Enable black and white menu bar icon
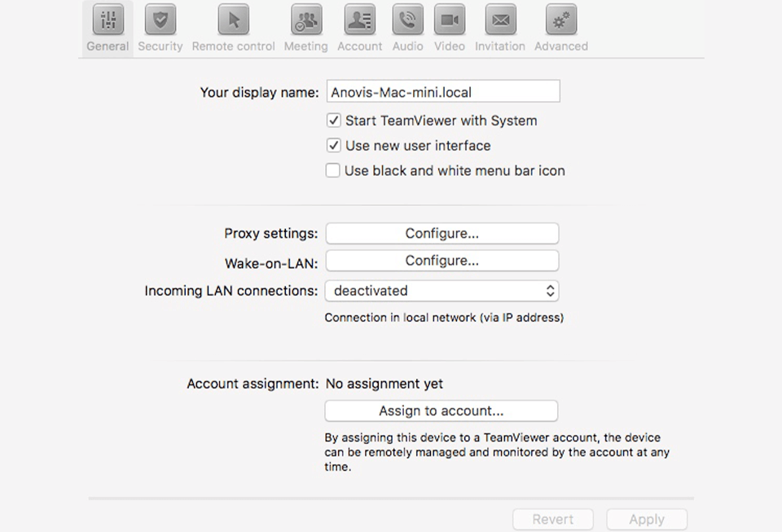The width and height of the screenshot is (782, 532). [x=332, y=170]
